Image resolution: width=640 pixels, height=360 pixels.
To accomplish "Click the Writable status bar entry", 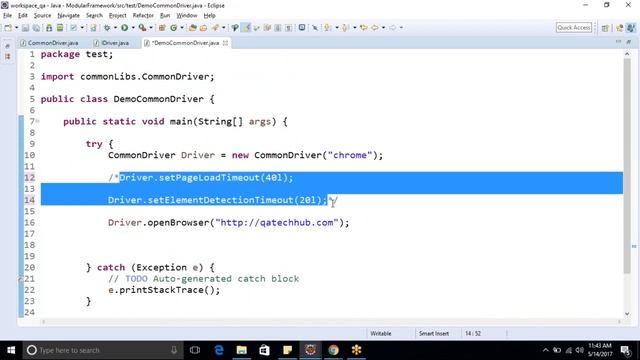I will [381, 333].
